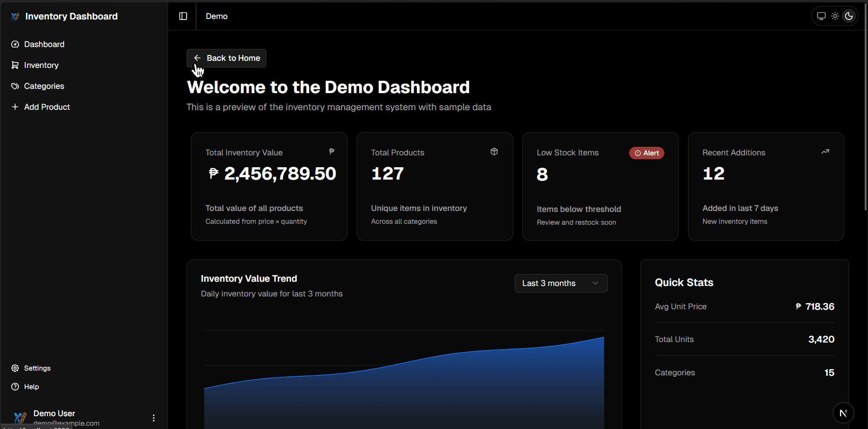Click the Back to Home button

[226, 58]
